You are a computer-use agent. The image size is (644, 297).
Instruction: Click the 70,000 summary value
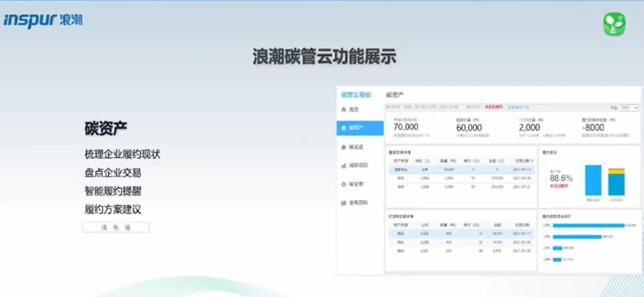point(406,127)
